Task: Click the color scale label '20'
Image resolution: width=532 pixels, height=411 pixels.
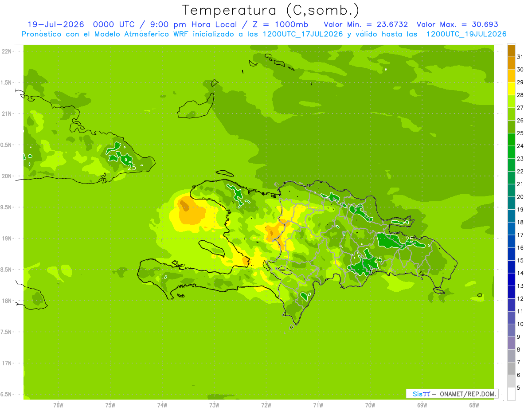Action: pos(520,197)
